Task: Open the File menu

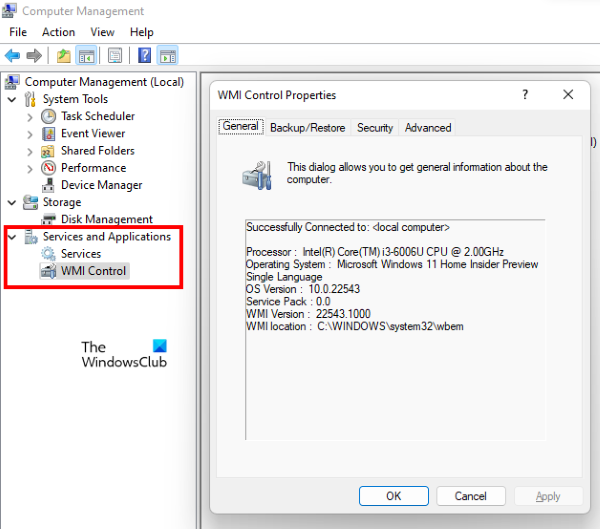Action: coord(18,32)
